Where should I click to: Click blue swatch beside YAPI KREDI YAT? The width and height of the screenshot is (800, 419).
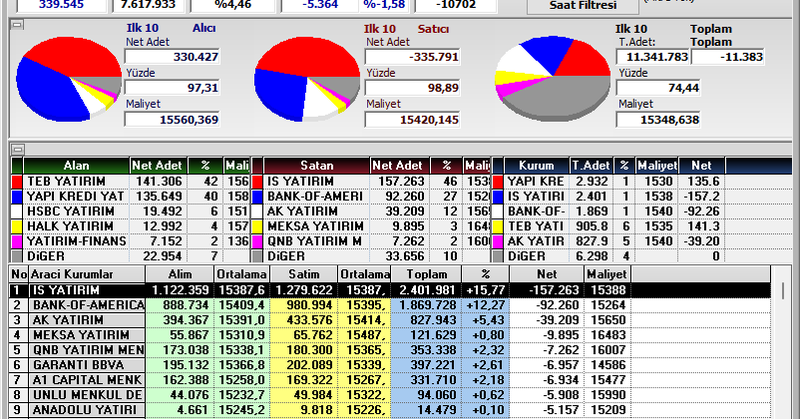click(17, 196)
